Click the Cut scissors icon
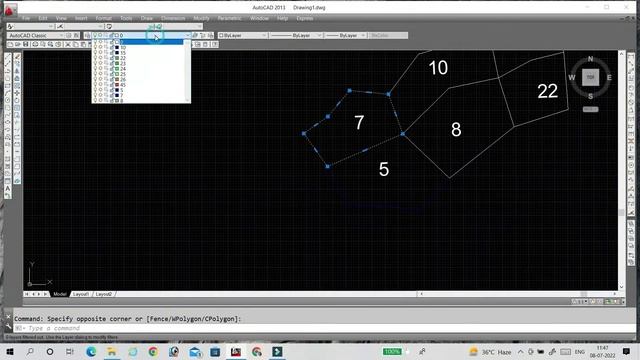This screenshot has height=360, width=640. click(x=68, y=44)
